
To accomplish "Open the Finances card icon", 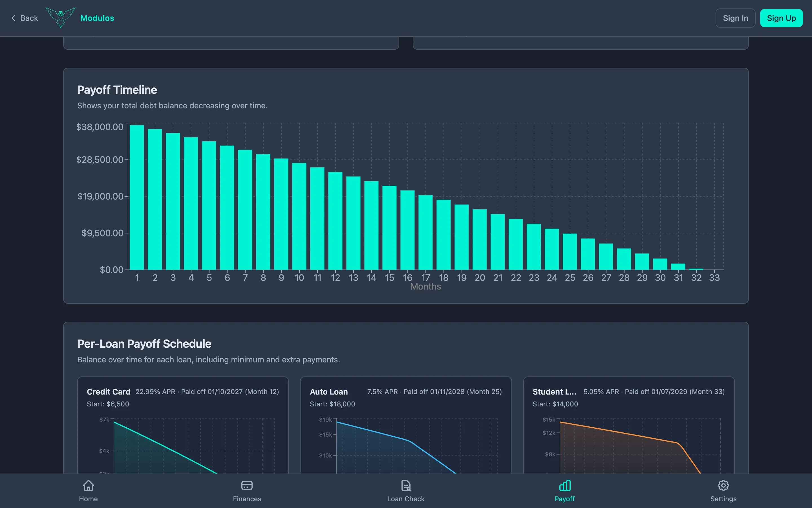I will [247, 485].
